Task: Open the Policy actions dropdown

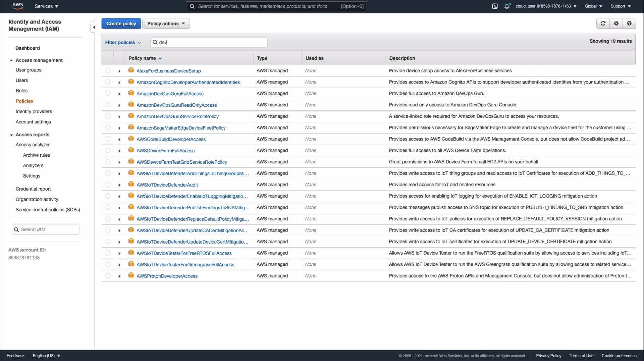Action: click(x=166, y=23)
